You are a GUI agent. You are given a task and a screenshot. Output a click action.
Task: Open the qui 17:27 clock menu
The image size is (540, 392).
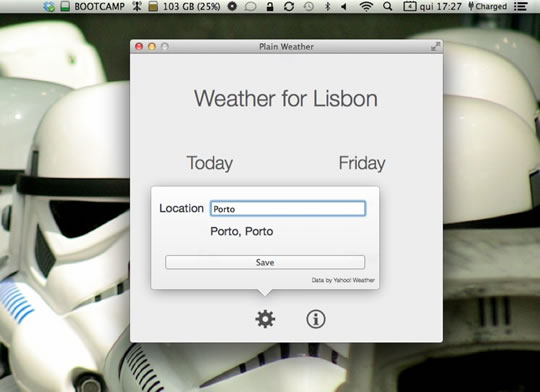pyautogui.click(x=440, y=6)
